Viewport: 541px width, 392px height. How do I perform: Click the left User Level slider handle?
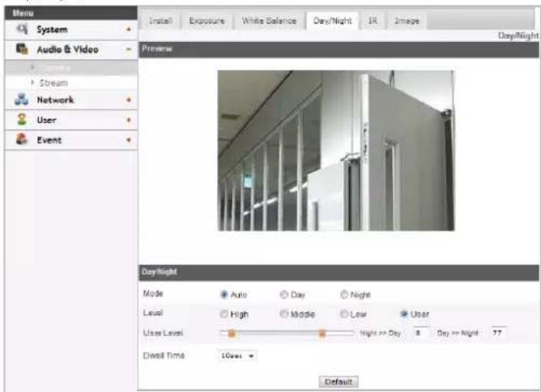(x=232, y=334)
